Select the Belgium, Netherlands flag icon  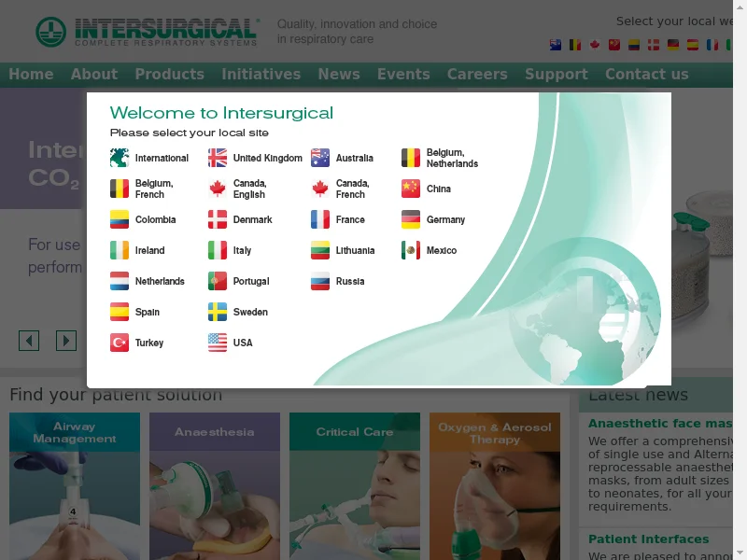click(411, 158)
